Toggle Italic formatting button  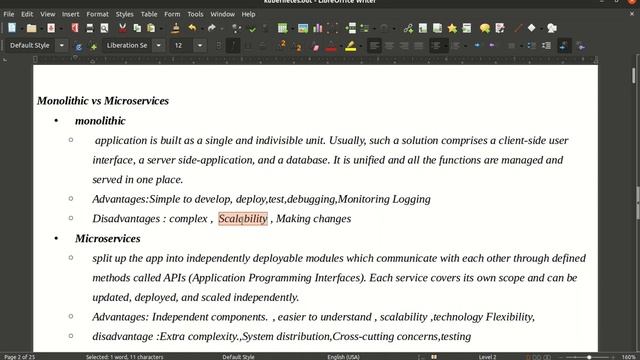tap(233, 46)
